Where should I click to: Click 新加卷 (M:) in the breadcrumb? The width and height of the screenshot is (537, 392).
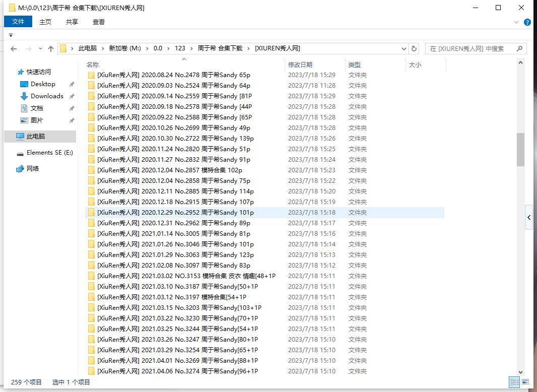click(x=125, y=48)
